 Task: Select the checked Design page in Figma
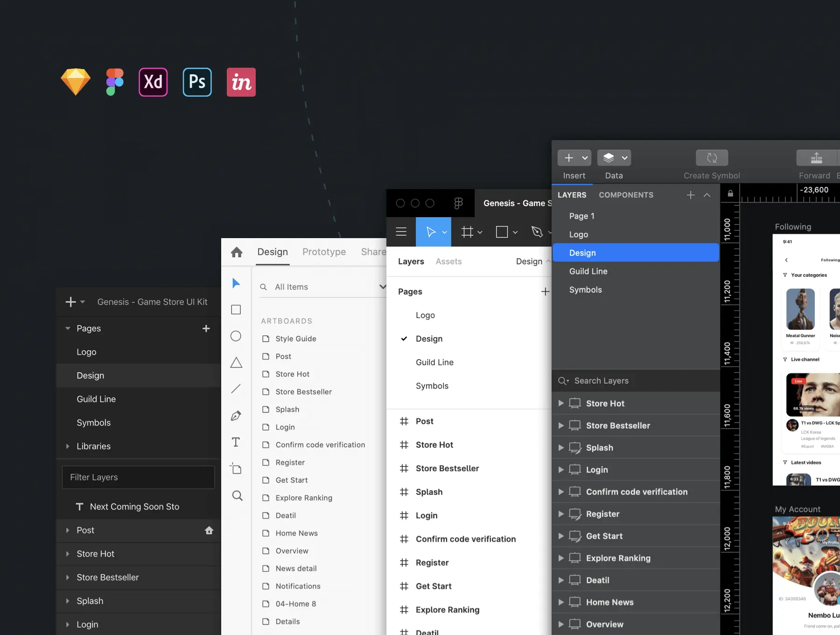pyautogui.click(x=429, y=339)
